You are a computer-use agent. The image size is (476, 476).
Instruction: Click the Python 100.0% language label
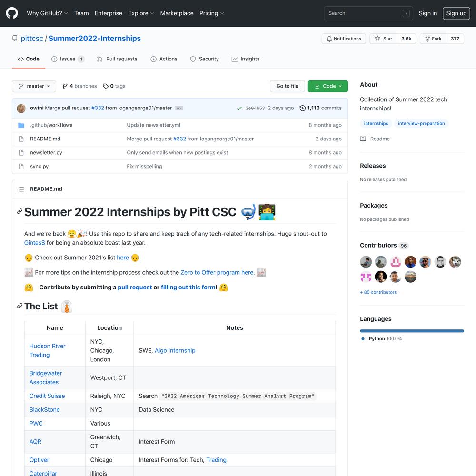[382, 339]
